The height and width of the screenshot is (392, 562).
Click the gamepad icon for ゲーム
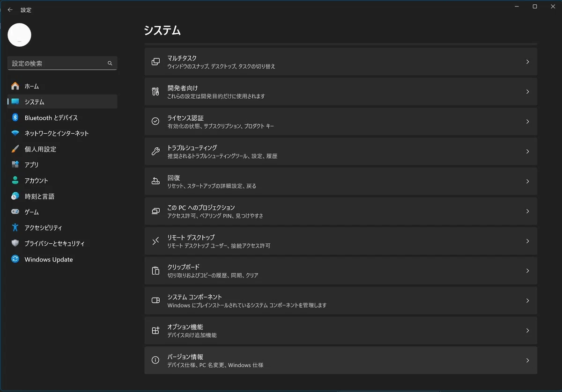pos(15,212)
